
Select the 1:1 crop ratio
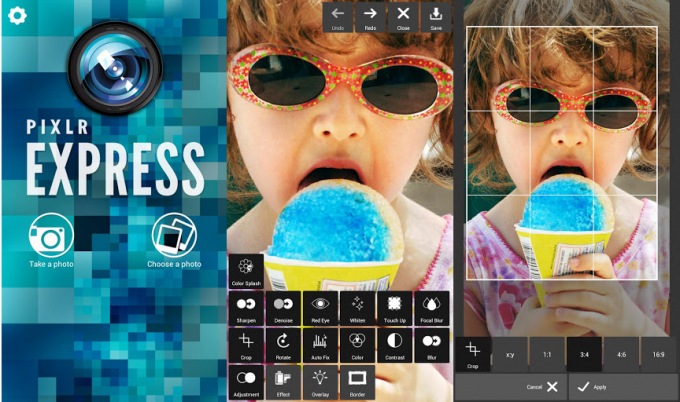(x=548, y=354)
